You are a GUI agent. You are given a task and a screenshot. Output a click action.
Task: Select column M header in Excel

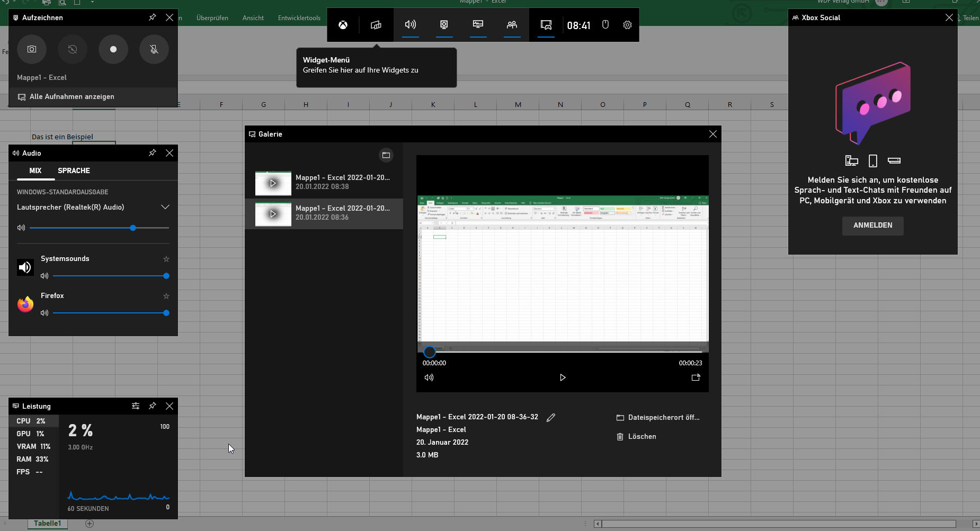pyautogui.click(x=518, y=105)
